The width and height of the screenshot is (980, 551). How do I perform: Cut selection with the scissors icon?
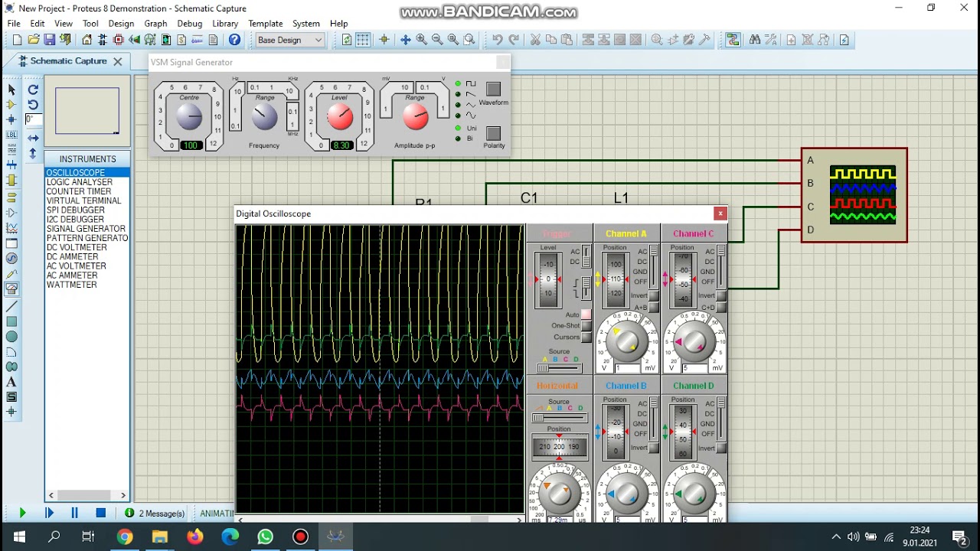point(535,40)
